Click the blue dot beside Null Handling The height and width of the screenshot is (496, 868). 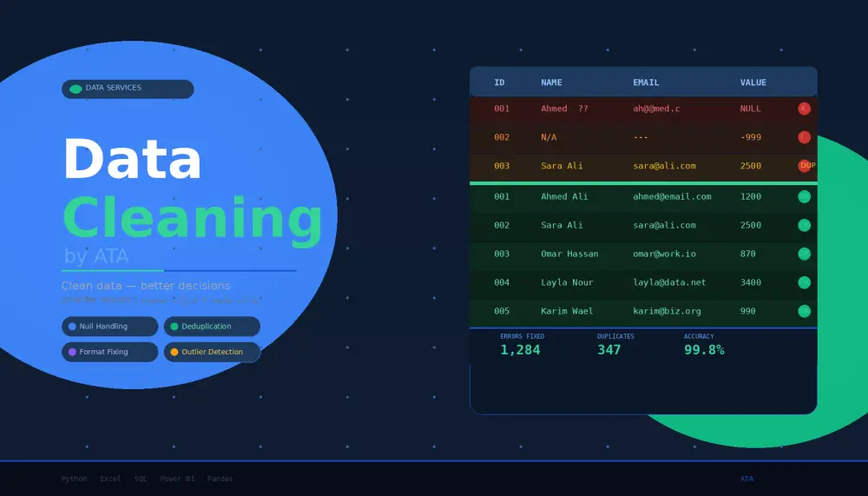[72, 327]
